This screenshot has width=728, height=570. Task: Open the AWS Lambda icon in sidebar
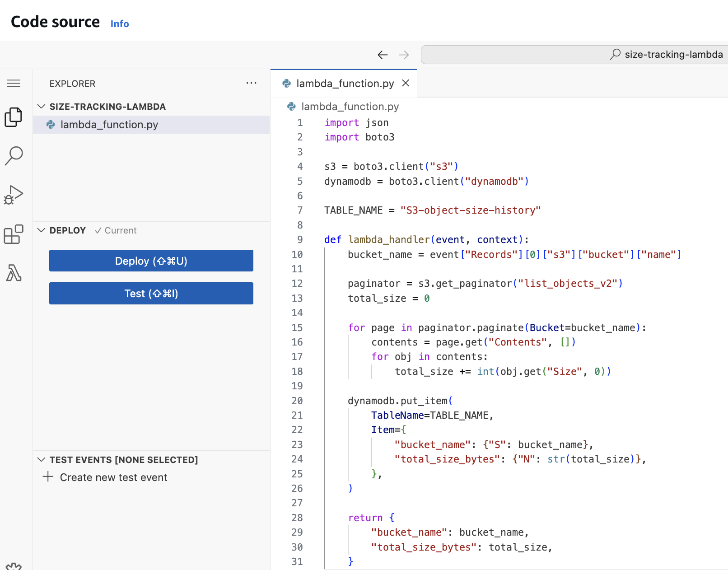(14, 273)
